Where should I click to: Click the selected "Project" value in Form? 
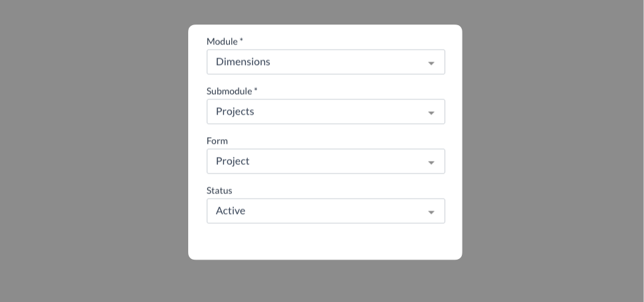point(233,161)
